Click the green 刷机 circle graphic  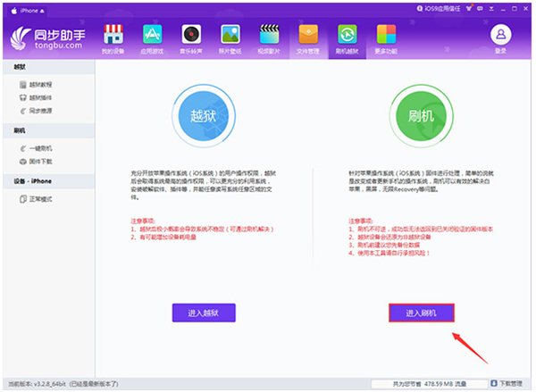(421, 116)
